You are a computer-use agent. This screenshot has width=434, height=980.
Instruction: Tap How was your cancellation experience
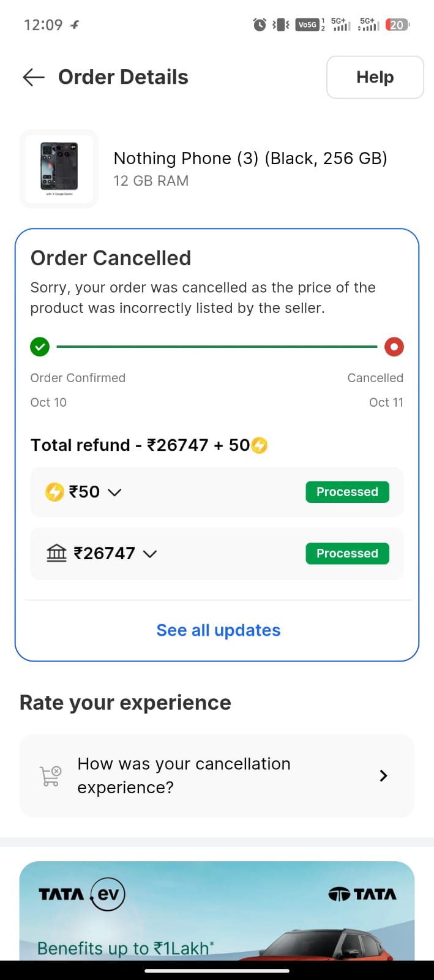click(184, 775)
